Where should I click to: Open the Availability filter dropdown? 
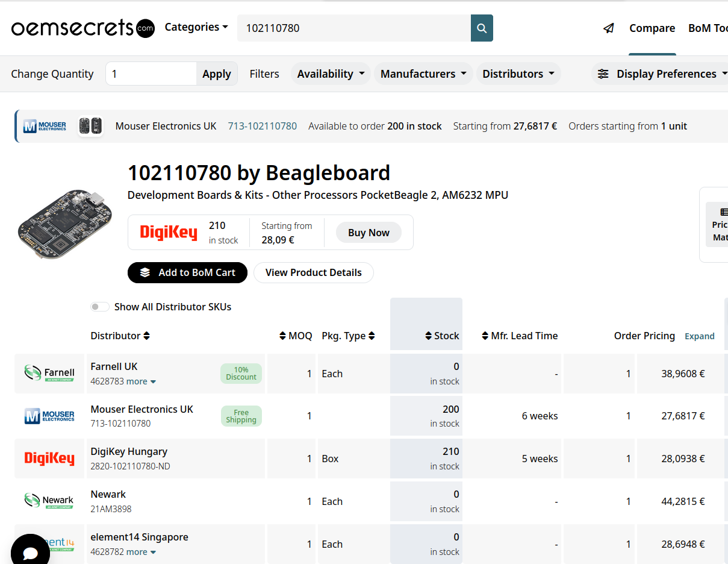[331, 74]
